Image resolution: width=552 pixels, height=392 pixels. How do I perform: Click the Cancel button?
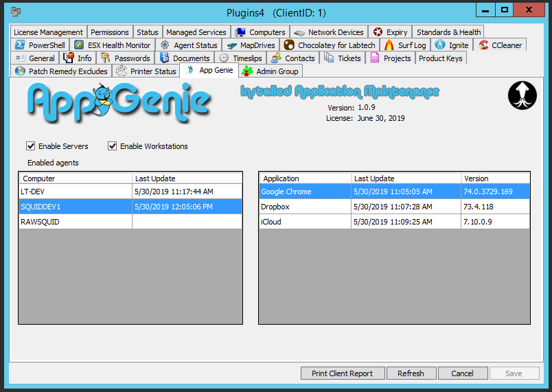[x=462, y=373]
